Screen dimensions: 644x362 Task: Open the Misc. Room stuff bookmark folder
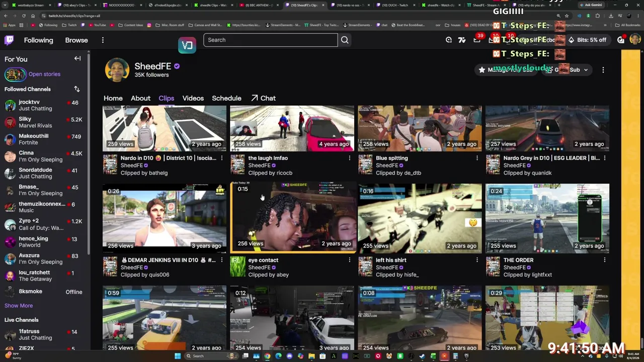(x=169, y=25)
